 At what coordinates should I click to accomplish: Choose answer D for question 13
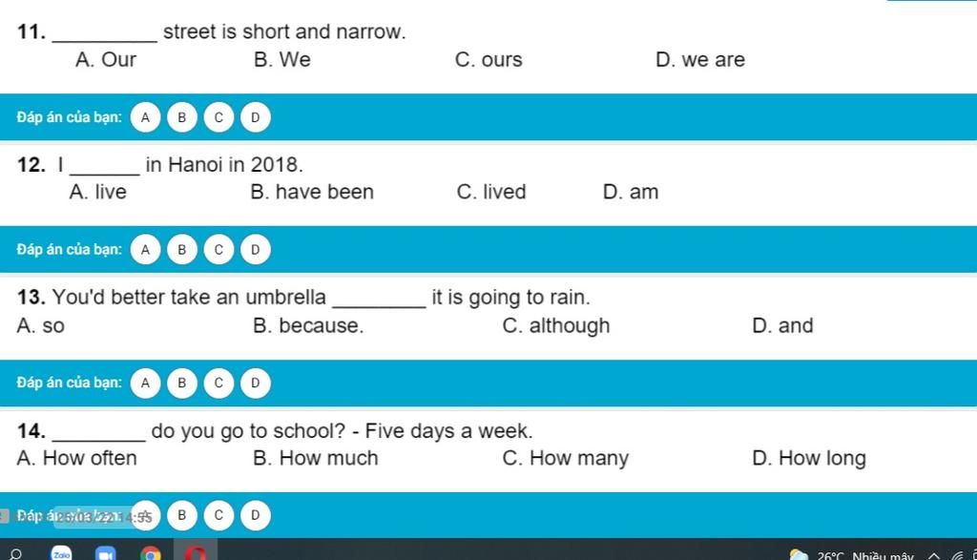click(x=256, y=383)
